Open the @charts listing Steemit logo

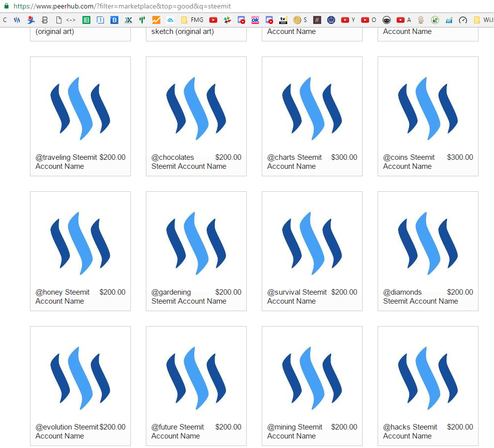tap(312, 108)
